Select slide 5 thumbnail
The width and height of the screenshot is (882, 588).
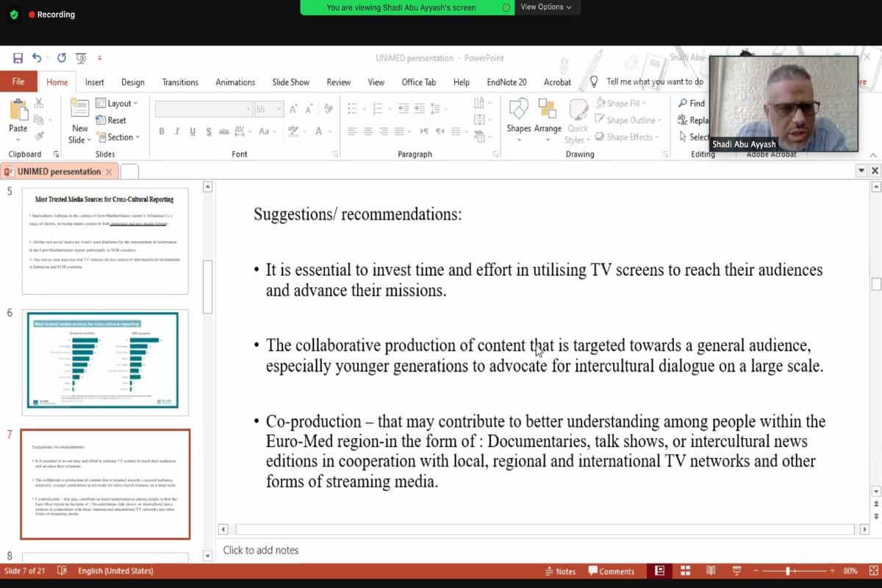pos(105,241)
